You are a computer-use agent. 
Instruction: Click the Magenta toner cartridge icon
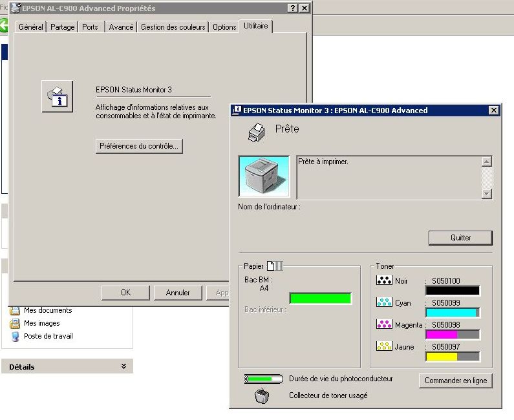[x=384, y=324]
